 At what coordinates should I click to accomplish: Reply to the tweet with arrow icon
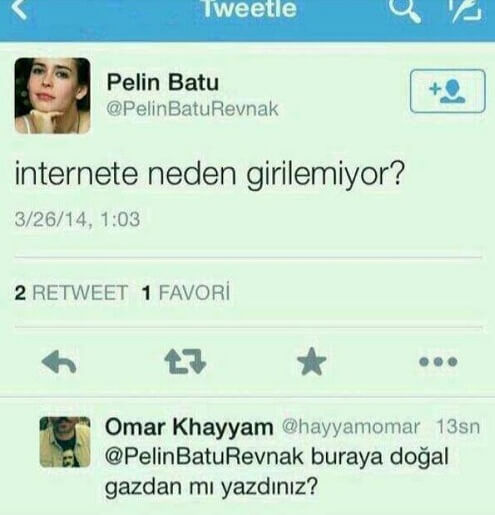coord(59,361)
